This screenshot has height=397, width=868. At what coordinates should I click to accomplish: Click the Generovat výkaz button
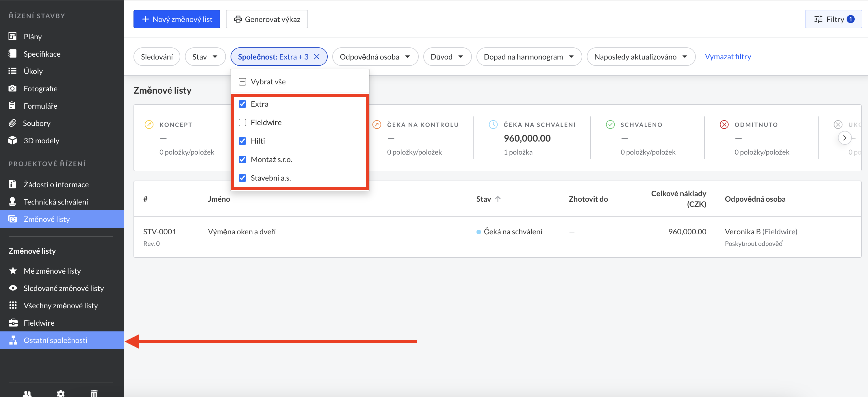(266, 19)
